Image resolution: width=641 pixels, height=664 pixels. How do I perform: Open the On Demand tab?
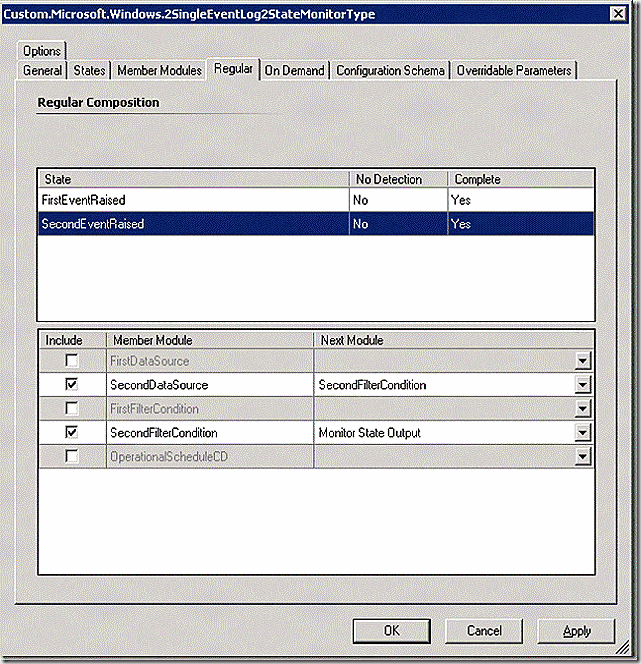(294, 70)
